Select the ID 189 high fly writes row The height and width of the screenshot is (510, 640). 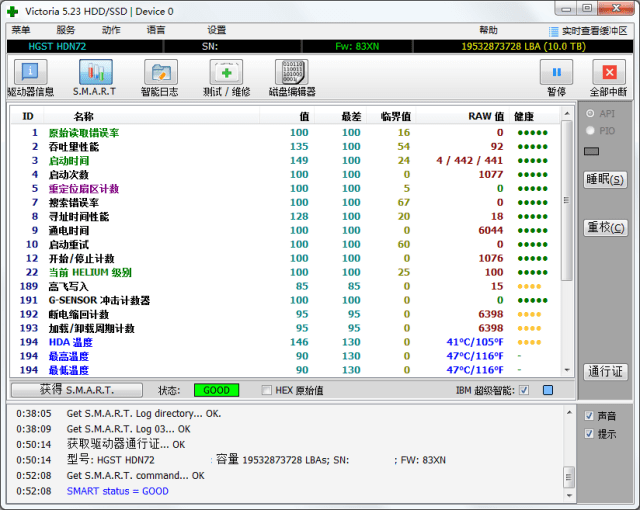click(x=285, y=286)
